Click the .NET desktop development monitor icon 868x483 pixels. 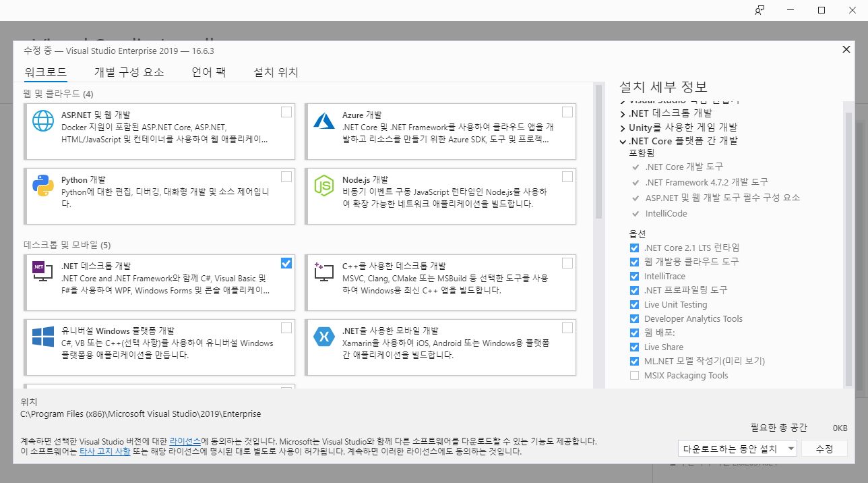pos(43,271)
